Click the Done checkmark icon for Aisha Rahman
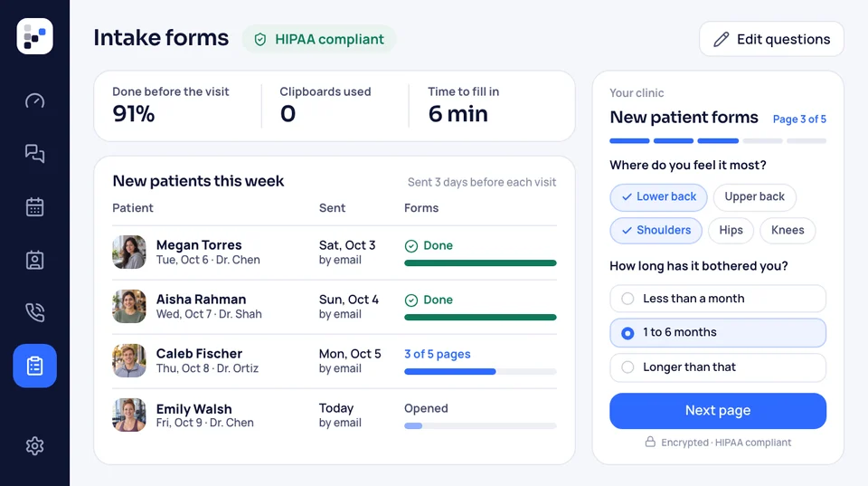The height and width of the screenshot is (486, 868). tap(411, 300)
